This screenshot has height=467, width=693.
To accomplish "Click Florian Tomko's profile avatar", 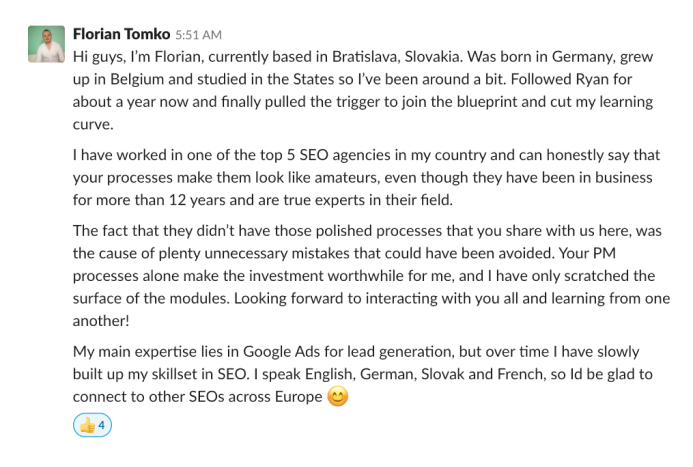I will (43, 43).
